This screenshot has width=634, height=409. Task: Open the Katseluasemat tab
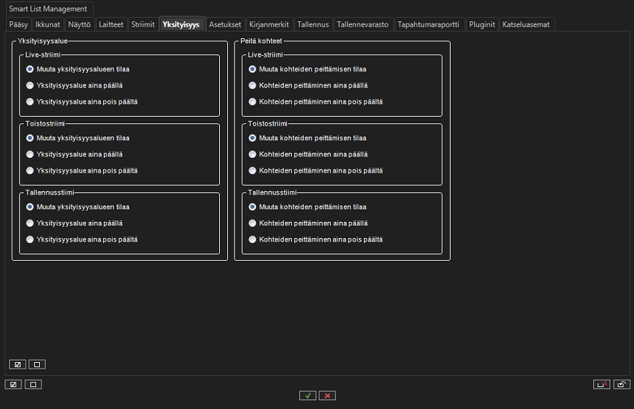(526, 25)
